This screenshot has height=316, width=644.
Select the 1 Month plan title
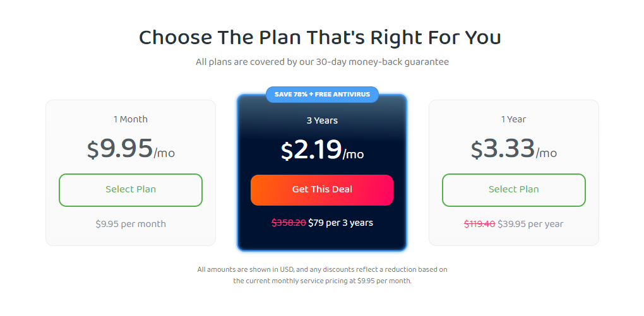[131, 119]
